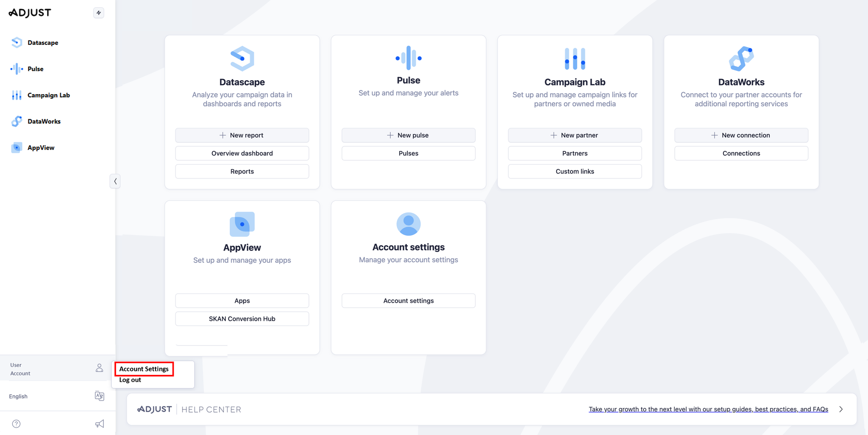Image resolution: width=868 pixels, height=435 pixels.
Task: Click DataWorks card title
Action: pos(741,82)
